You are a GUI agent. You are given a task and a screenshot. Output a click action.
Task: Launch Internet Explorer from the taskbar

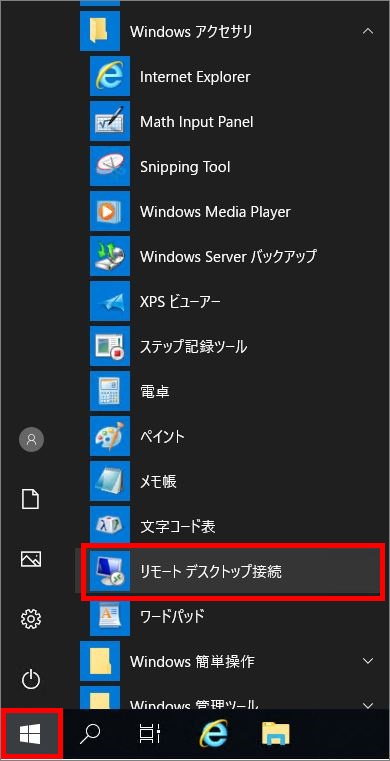tap(213, 734)
